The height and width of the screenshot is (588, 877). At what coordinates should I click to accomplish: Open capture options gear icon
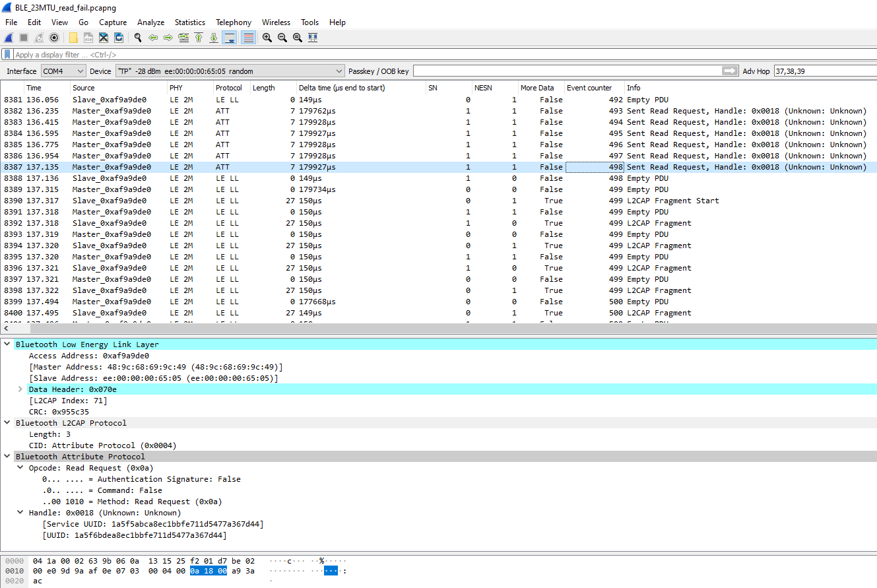(54, 38)
